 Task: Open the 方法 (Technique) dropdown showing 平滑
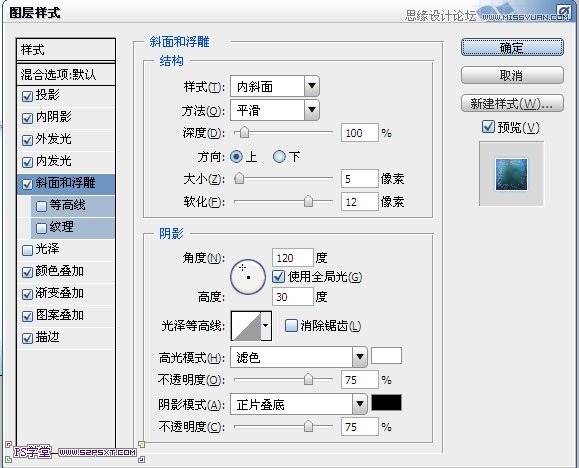[275, 110]
